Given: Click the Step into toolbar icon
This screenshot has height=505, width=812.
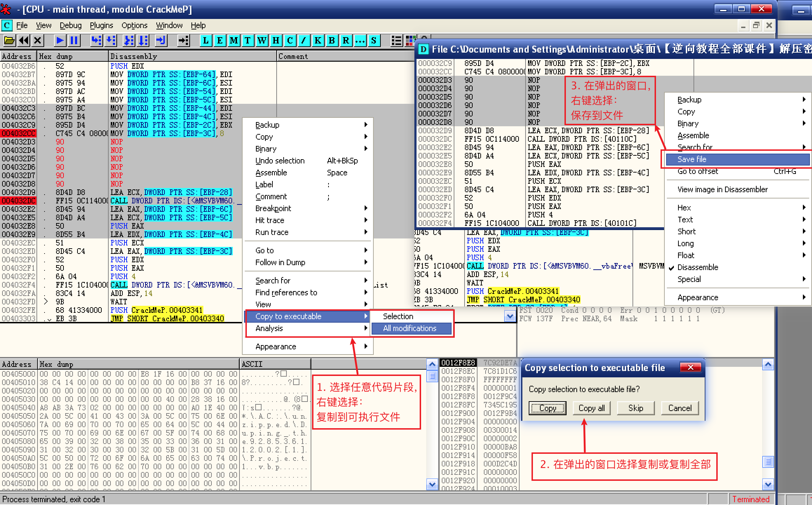Looking at the screenshot, I should (x=96, y=40).
